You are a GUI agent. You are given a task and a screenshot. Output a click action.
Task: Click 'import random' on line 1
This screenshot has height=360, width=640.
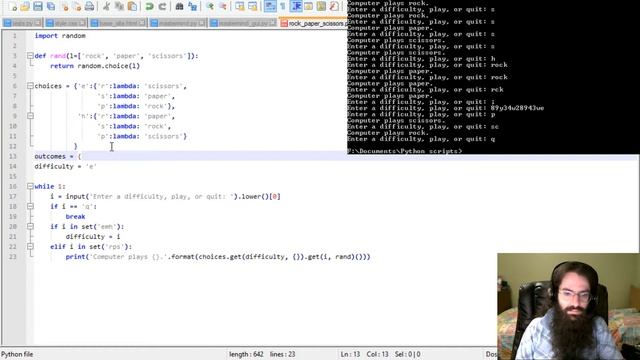pos(60,36)
